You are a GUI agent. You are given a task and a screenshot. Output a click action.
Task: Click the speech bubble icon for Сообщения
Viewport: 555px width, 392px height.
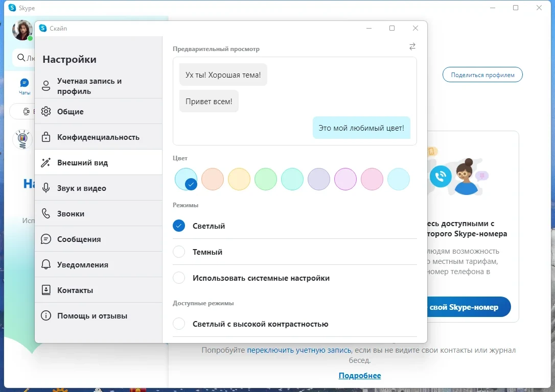pos(46,239)
